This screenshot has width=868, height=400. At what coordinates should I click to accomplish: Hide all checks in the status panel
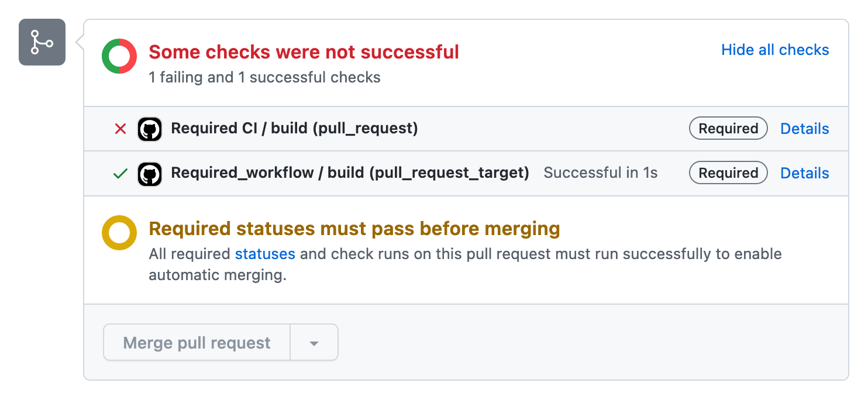(x=775, y=50)
